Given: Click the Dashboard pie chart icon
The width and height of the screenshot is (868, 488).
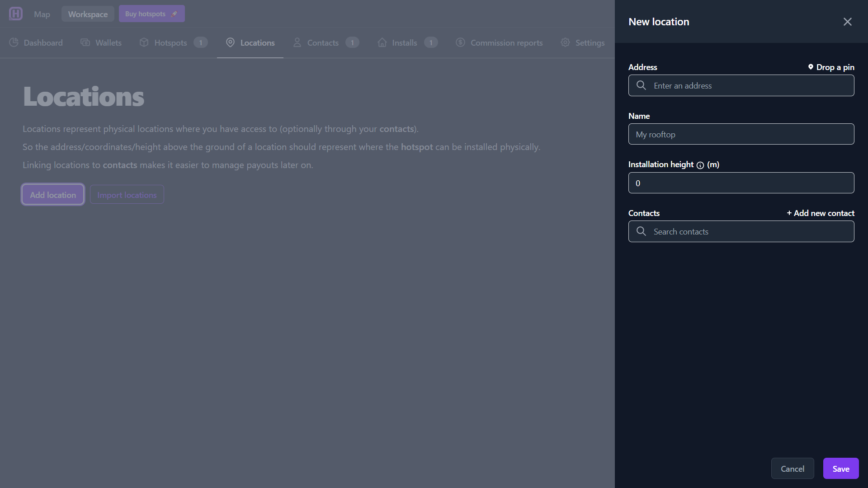Looking at the screenshot, I should point(14,42).
